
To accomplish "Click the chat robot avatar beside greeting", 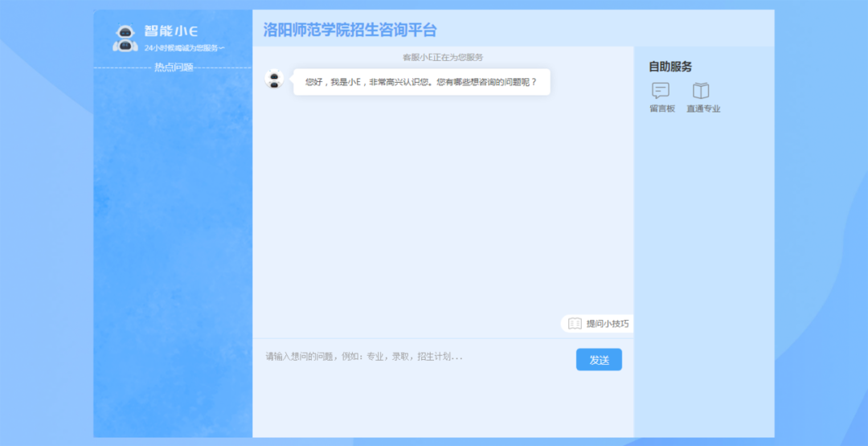I will (x=274, y=79).
